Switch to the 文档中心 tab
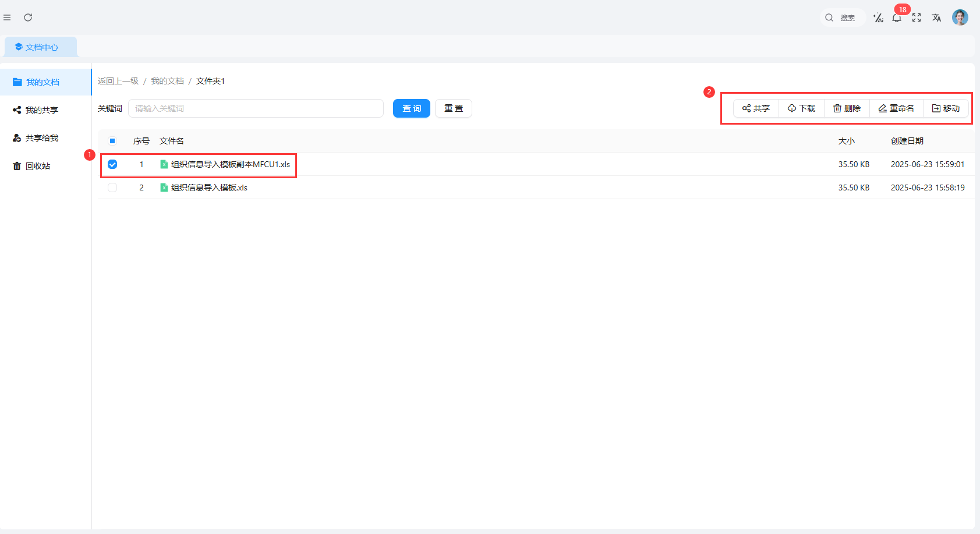 41,47
